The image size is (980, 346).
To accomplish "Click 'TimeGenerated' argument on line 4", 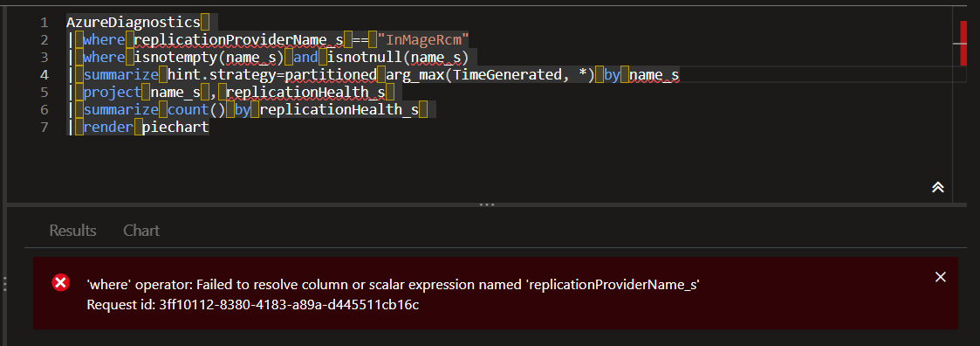I will (508, 75).
